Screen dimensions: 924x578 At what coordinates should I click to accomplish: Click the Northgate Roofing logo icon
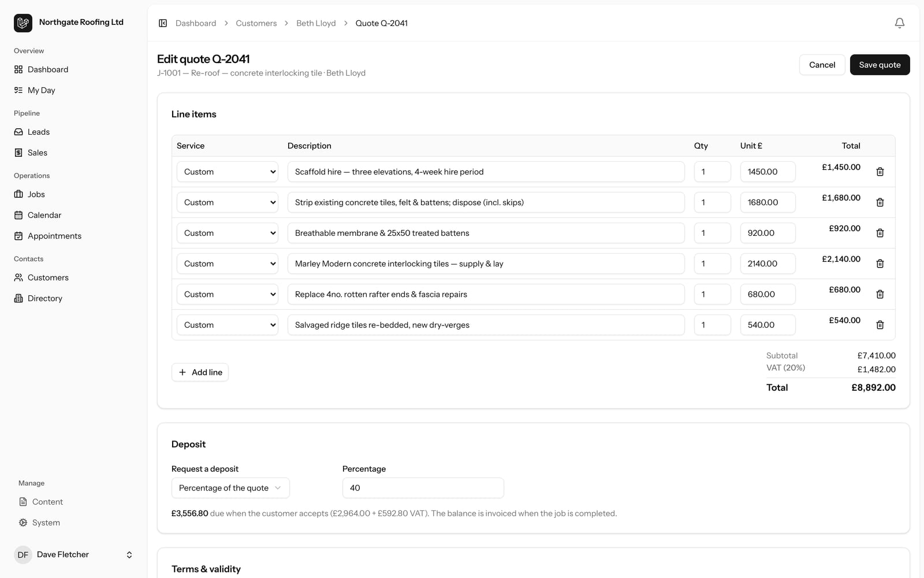coord(23,23)
